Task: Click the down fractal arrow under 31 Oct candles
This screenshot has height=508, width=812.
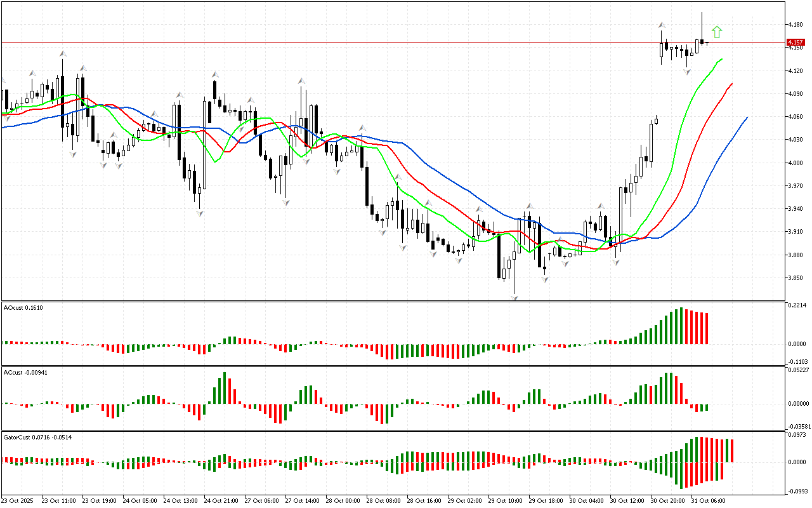Action: tap(687, 72)
